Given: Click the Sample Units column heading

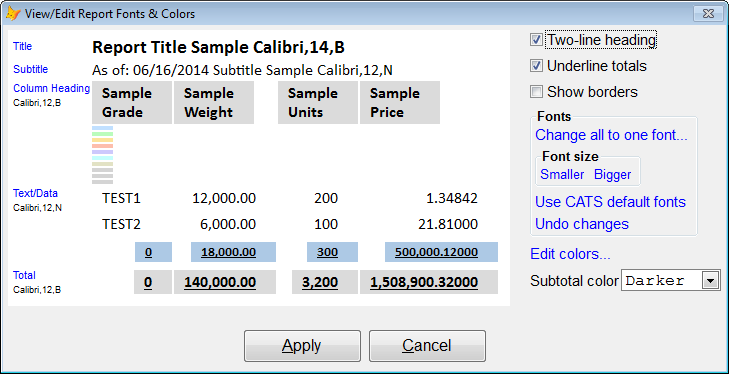Looking at the screenshot, I should point(318,102).
